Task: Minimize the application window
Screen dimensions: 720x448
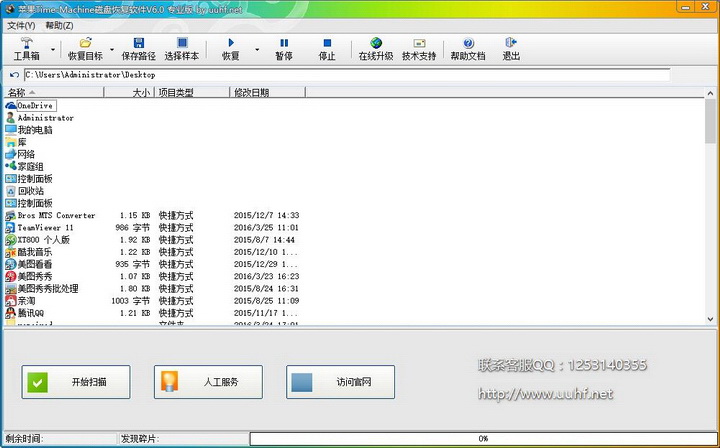Action: click(x=684, y=7)
